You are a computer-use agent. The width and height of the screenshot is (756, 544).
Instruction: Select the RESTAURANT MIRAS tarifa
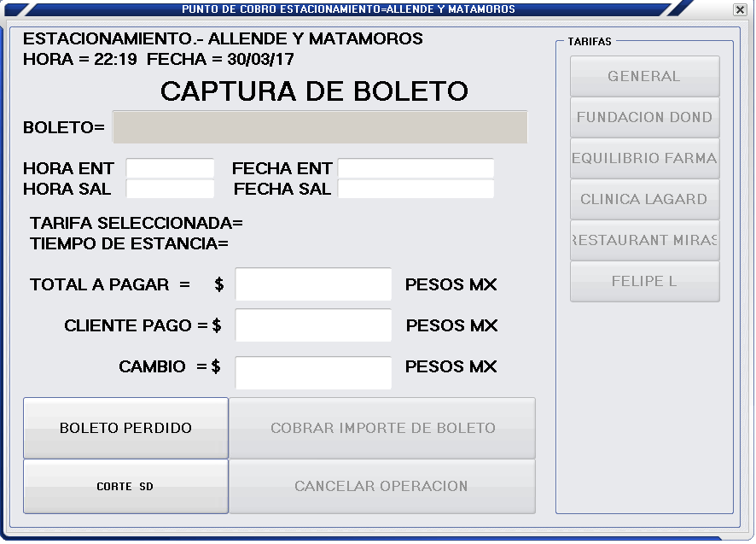click(644, 240)
